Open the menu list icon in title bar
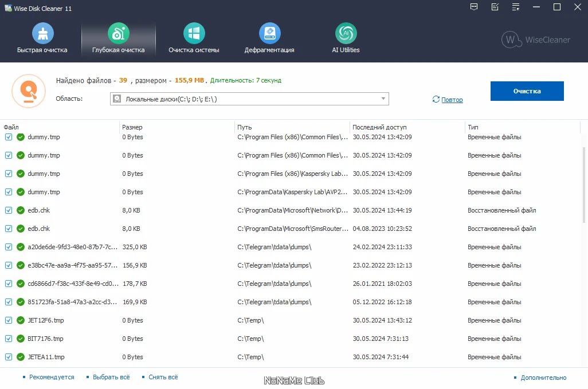 click(x=516, y=7)
